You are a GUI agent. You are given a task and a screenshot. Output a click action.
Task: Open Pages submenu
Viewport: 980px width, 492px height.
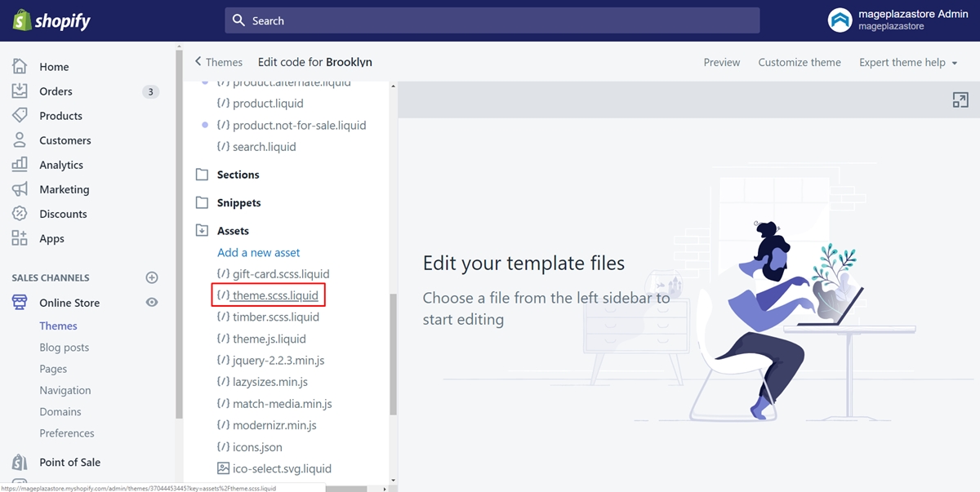[x=53, y=369]
